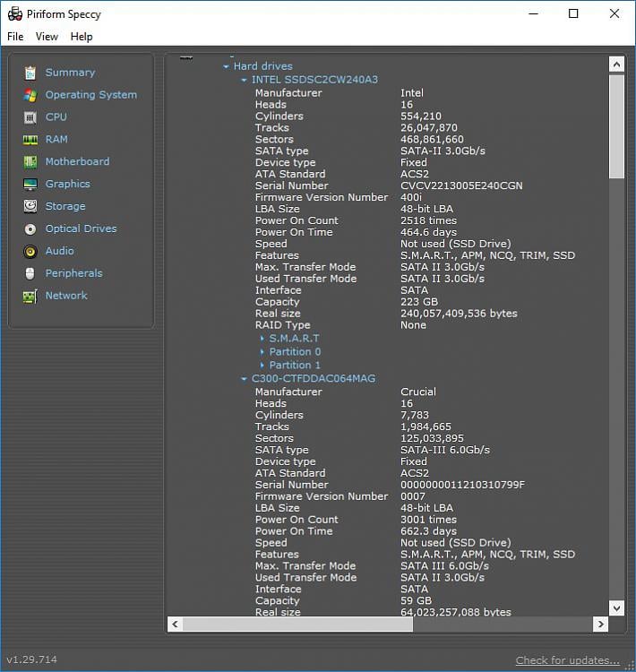Click the Peripherals mouse icon
This screenshot has height=672, width=636.
tap(30, 273)
